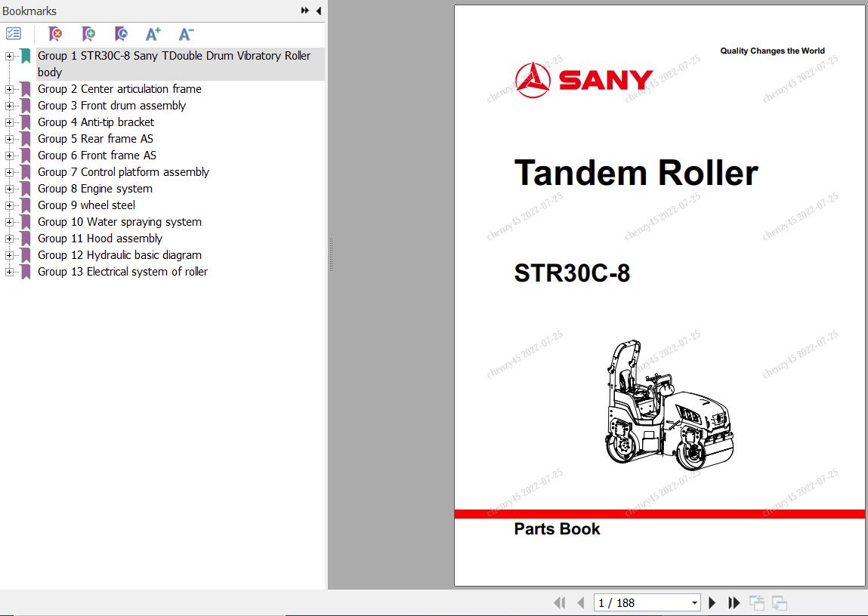The height and width of the screenshot is (616, 868).
Task: Expand Group 5 Rear frame AS node
Action: [x=9, y=139]
